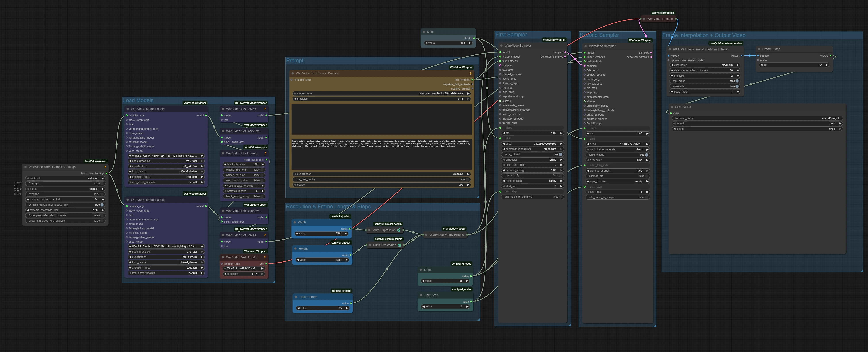Toggle fast_mode in RIFE VFI node
868x352 pixels.
coord(737,81)
